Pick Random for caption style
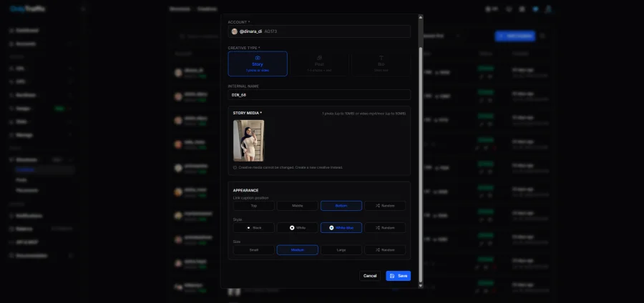This screenshot has height=303, width=644. [x=385, y=227]
